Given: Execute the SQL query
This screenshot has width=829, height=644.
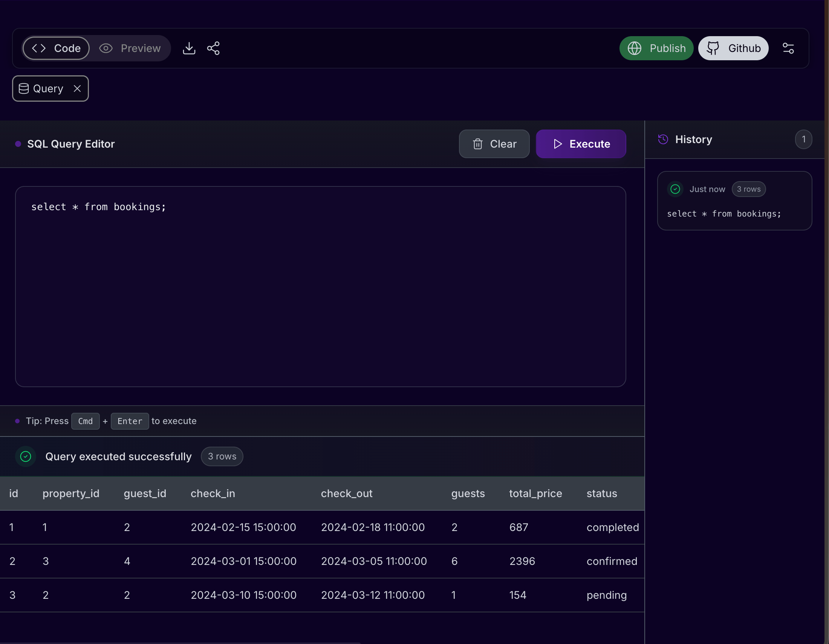Looking at the screenshot, I should (x=581, y=144).
